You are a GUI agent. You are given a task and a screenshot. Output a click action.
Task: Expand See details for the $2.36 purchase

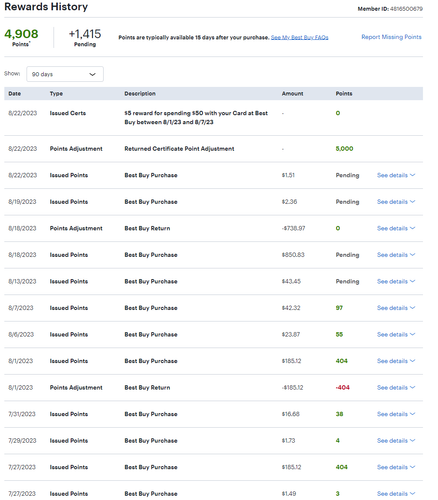396,202
